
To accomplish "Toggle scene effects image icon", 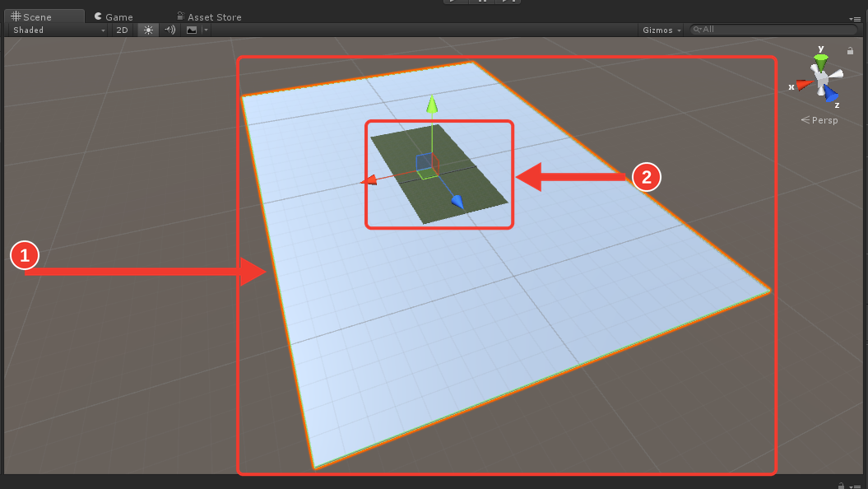I will coord(192,30).
